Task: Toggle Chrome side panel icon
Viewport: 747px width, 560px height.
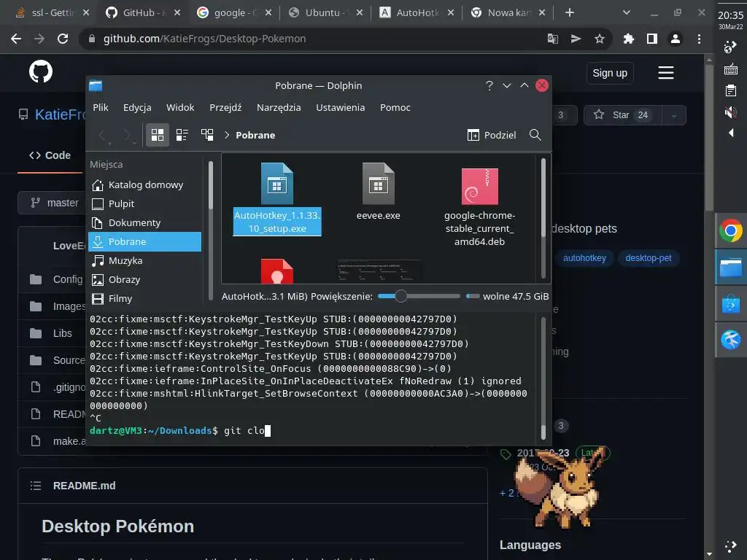Action: (x=652, y=39)
